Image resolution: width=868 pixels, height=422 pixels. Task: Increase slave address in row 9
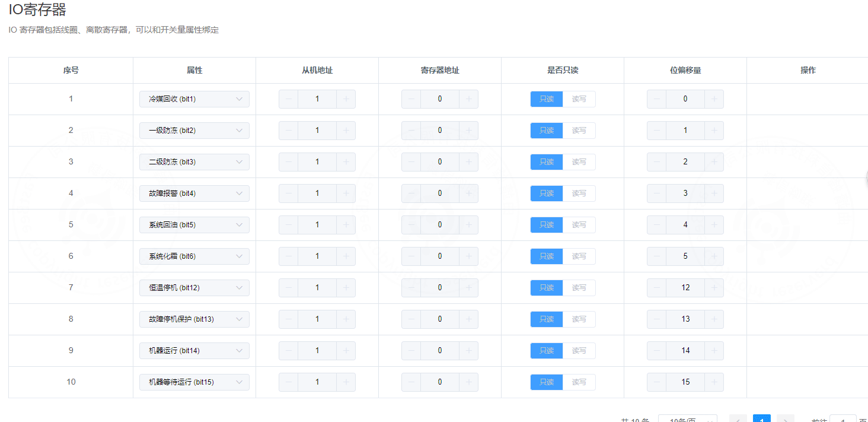pyautogui.click(x=346, y=351)
